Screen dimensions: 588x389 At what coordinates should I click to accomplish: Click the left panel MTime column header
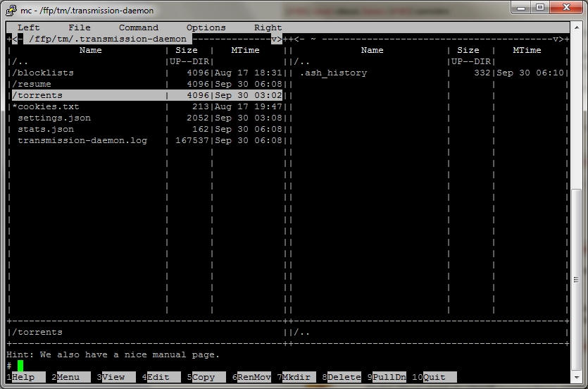coord(245,50)
